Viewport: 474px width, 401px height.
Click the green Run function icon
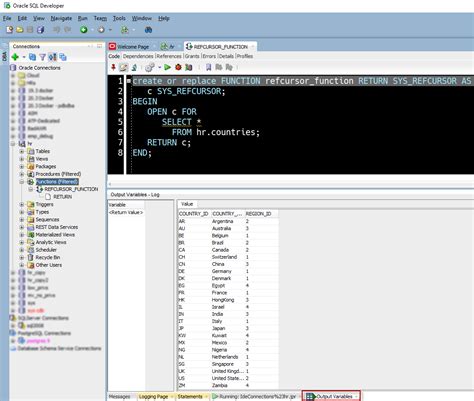pos(168,67)
